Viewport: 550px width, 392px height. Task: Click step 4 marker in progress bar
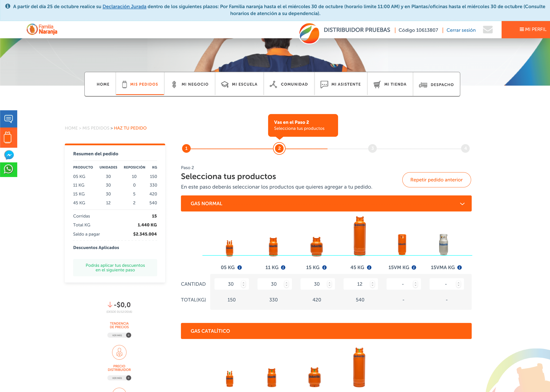(465, 148)
